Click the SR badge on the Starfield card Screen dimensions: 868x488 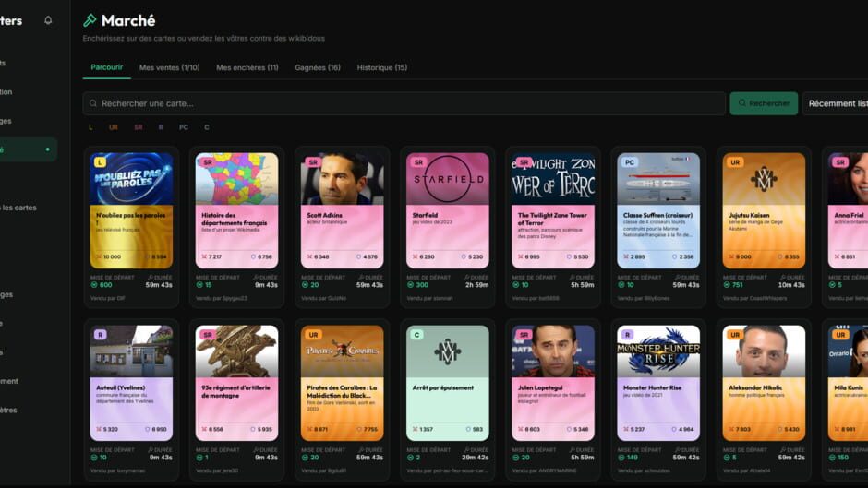[418, 162]
